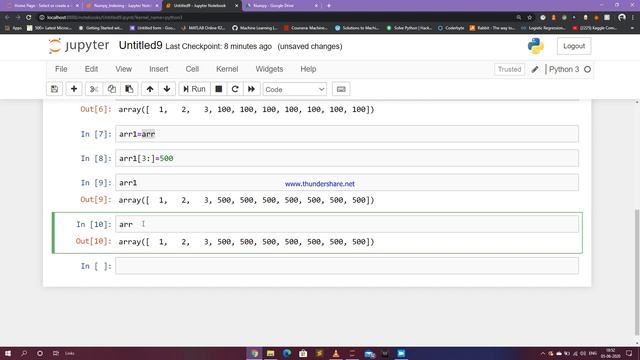This screenshot has width=640, height=360.
Task: Rename notebook by clicking Untitled9 title
Action: coord(140,45)
